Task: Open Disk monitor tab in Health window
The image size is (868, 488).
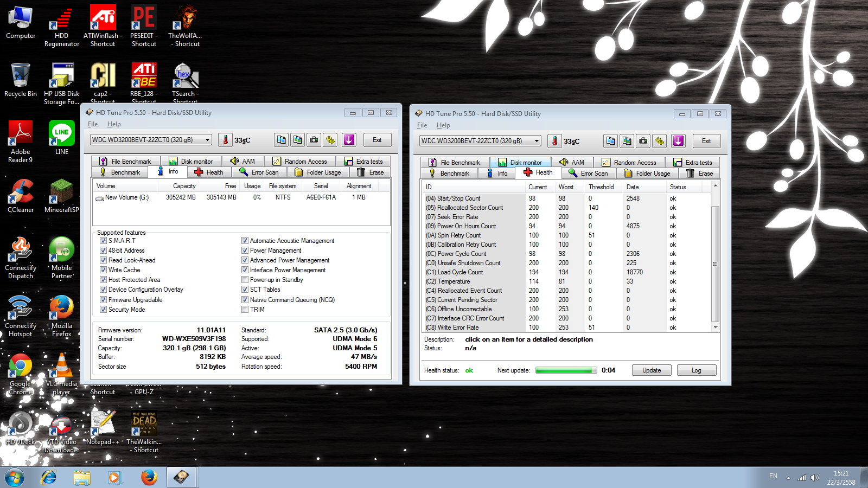Action: (520, 163)
